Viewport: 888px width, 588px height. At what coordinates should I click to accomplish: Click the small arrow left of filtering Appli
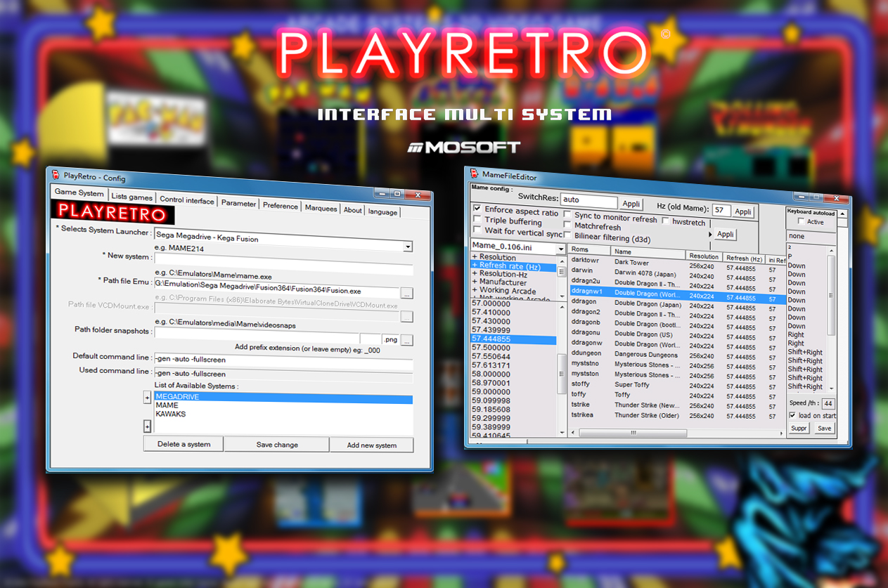(710, 234)
